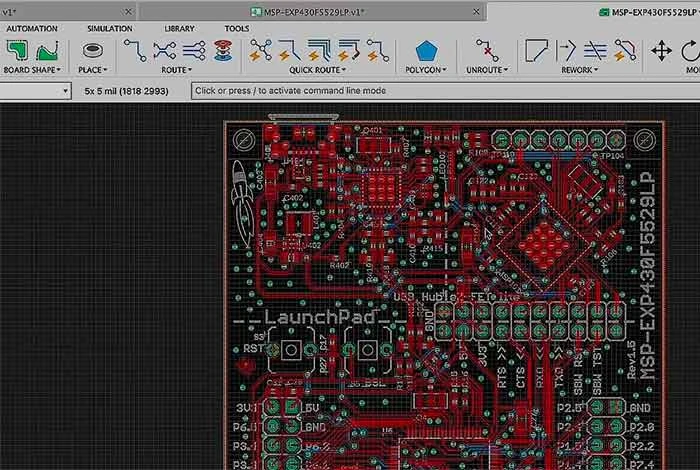This screenshot has width=700, height=470.
Task: Select Quick Route single signal icon
Action: click(x=289, y=50)
